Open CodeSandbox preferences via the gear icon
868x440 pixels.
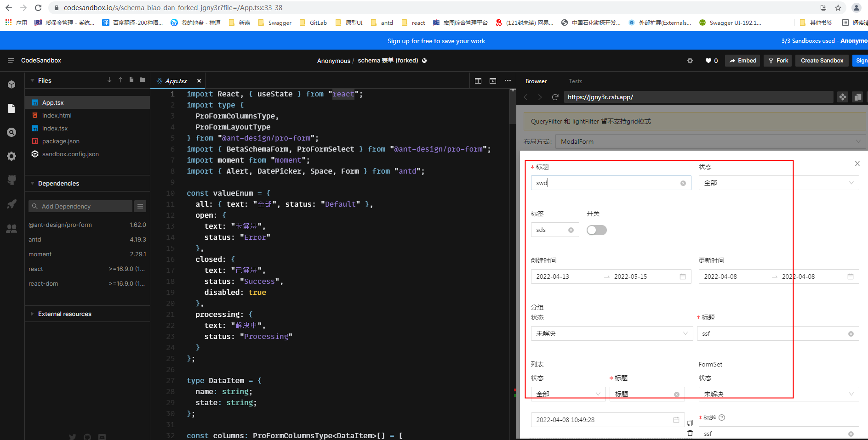click(690, 60)
